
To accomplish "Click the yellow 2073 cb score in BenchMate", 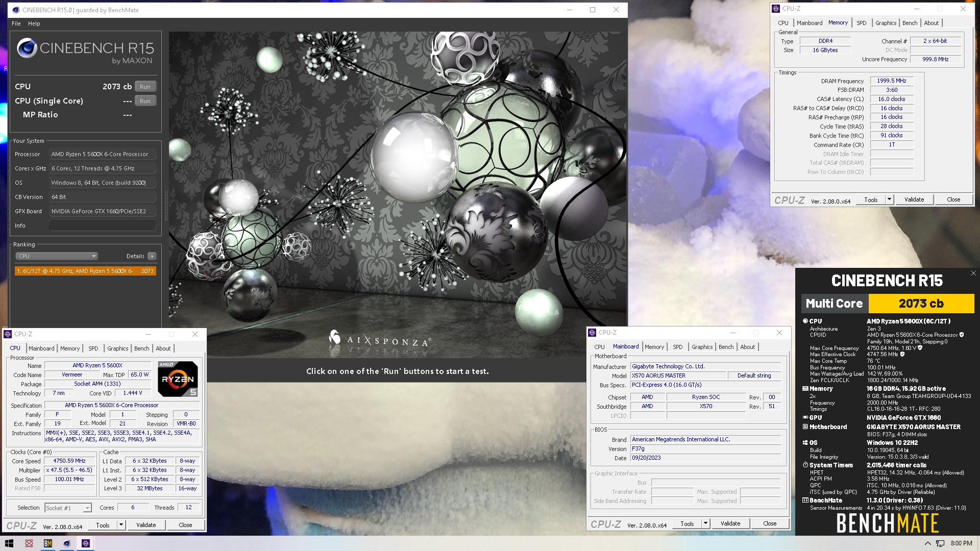I will (921, 304).
